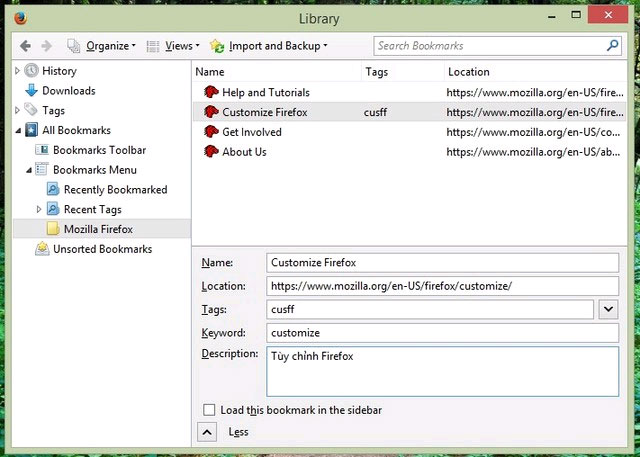
Task: Open the Organize menu
Action: point(100,46)
